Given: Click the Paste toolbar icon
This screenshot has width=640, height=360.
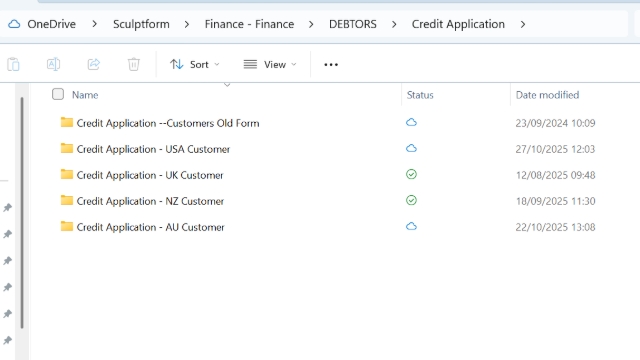Looking at the screenshot, I should click(x=13, y=64).
